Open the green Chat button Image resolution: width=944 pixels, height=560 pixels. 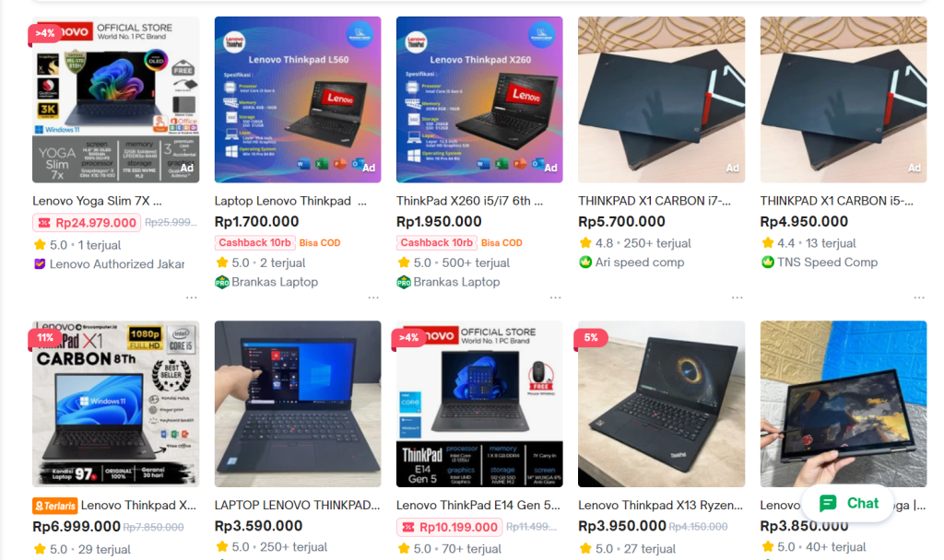click(848, 504)
